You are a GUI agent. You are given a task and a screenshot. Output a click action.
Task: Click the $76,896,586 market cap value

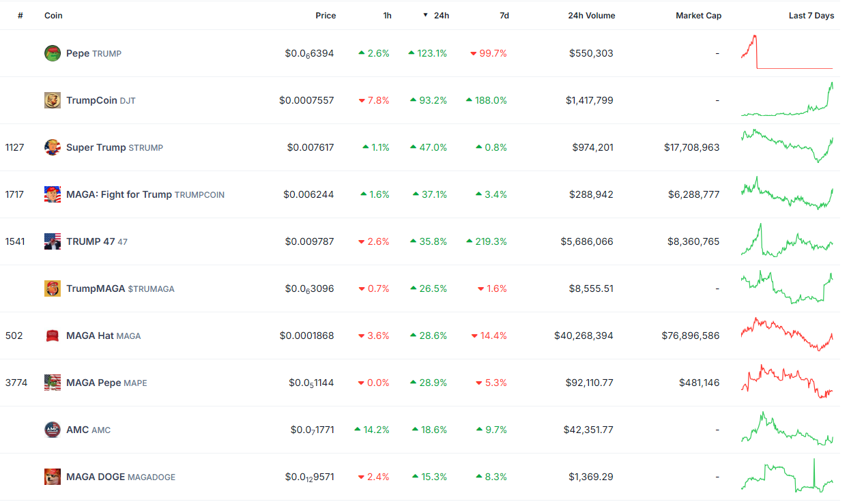(x=691, y=336)
